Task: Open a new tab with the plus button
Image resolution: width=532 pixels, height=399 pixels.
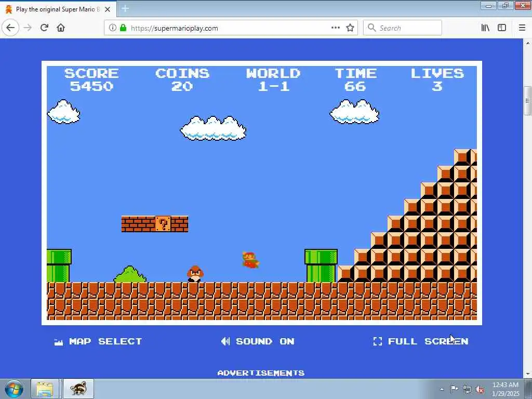Action: tap(125, 9)
